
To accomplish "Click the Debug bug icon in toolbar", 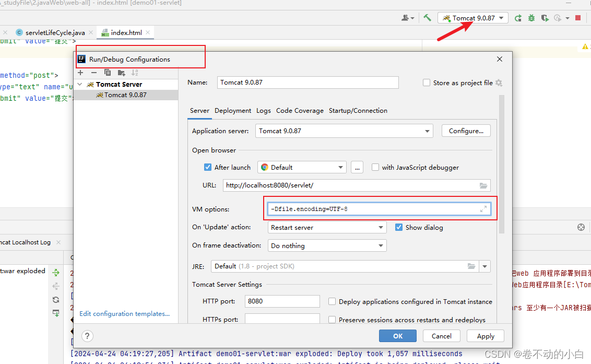I will pos(531,18).
